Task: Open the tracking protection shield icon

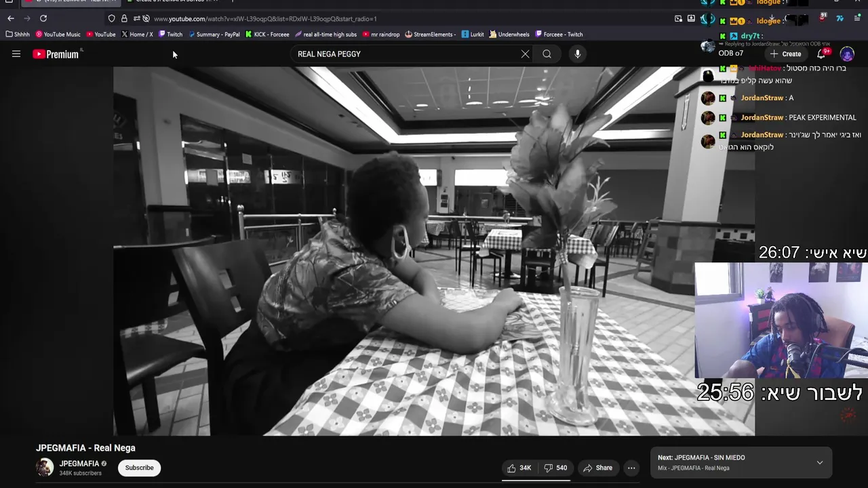Action: 112,18
